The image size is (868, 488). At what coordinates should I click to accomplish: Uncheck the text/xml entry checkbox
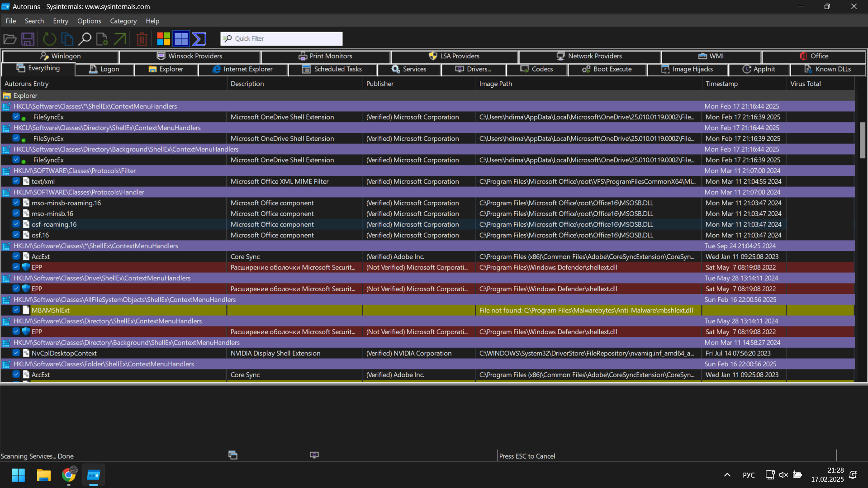(16, 181)
